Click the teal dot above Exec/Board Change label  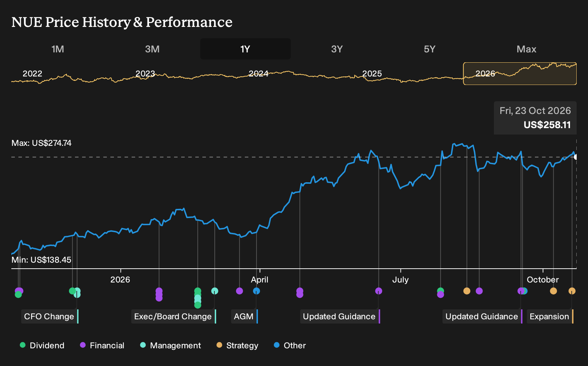pyautogui.click(x=215, y=291)
